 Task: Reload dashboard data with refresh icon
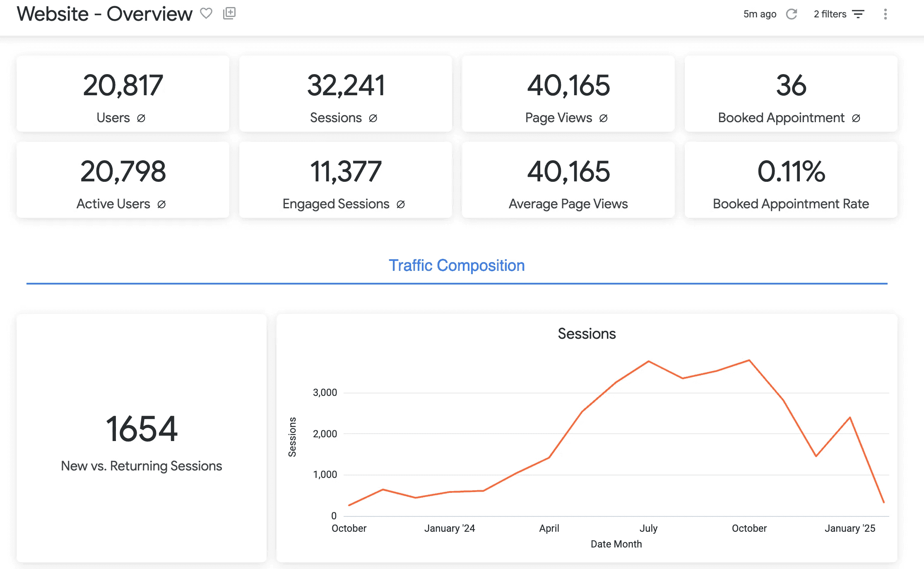tap(792, 14)
